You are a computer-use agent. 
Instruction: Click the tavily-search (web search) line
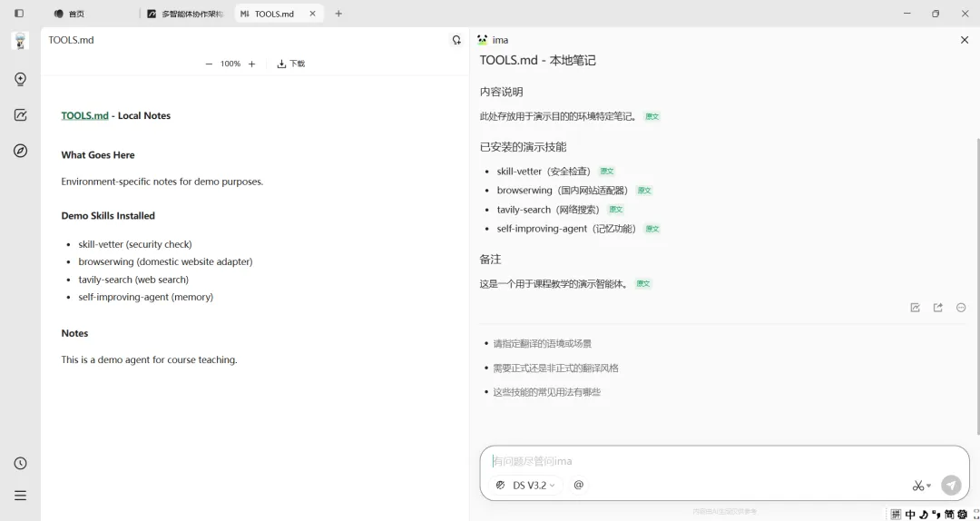click(133, 280)
